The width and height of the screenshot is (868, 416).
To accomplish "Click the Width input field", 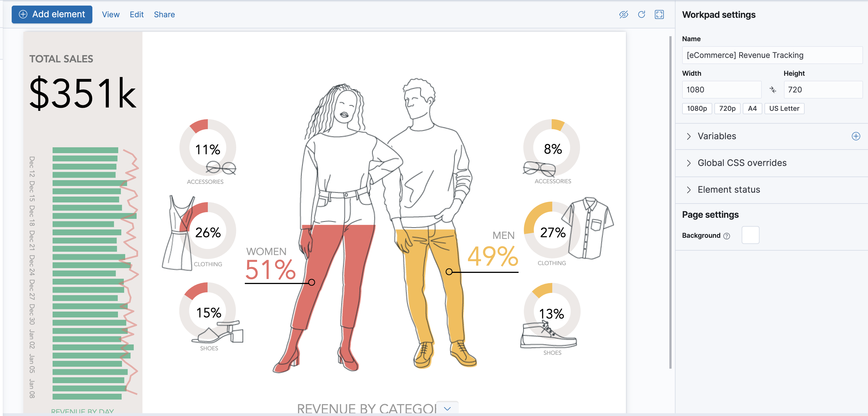I will 721,90.
